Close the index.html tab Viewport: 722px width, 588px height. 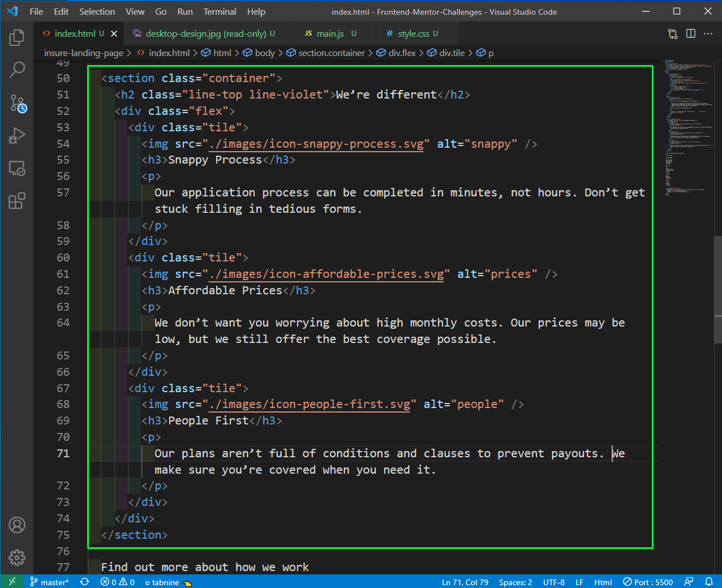[x=114, y=34]
